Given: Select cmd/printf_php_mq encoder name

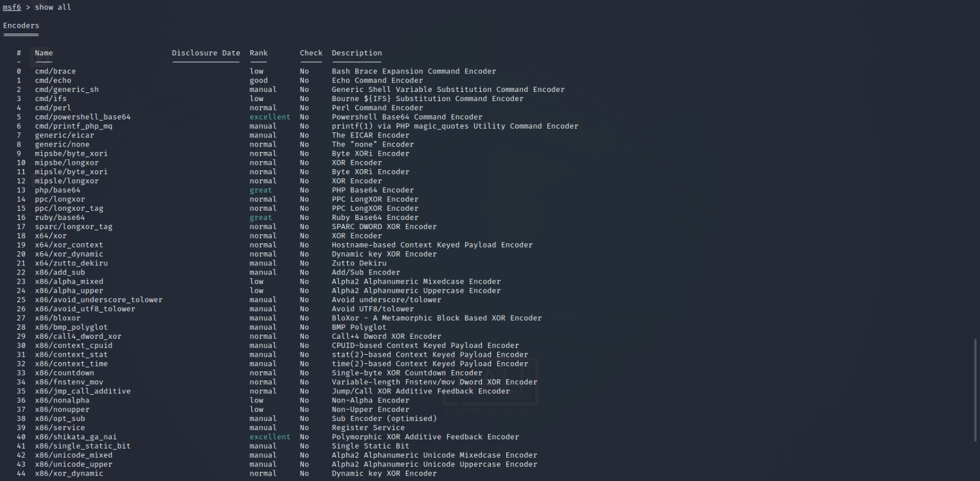Looking at the screenshot, I should click(73, 126).
